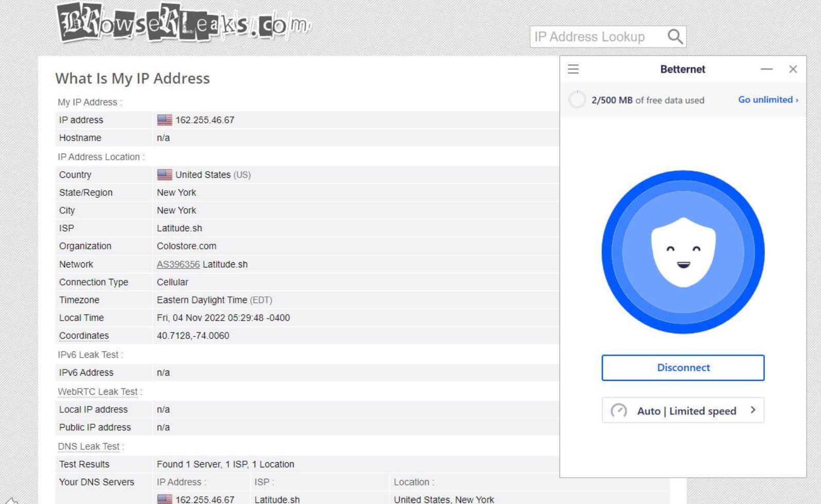Screen dimensions: 821x504
Task: Open the Coordinates link
Action: [x=84, y=335]
